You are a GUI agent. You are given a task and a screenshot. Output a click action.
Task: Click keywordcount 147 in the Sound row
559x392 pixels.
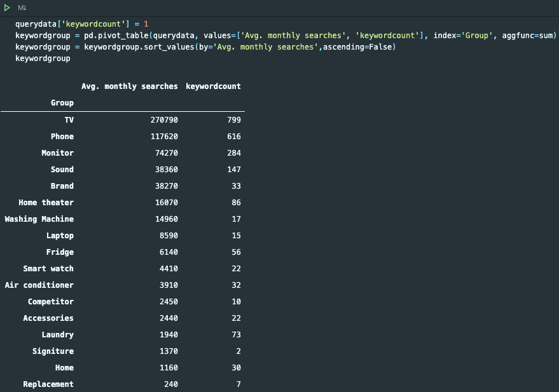click(x=234, y=170)
